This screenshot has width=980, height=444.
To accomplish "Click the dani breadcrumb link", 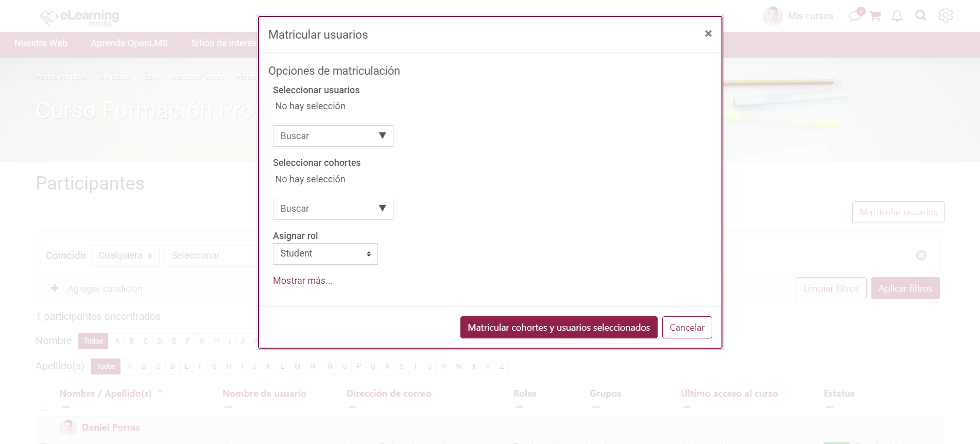I will [151, 77].
